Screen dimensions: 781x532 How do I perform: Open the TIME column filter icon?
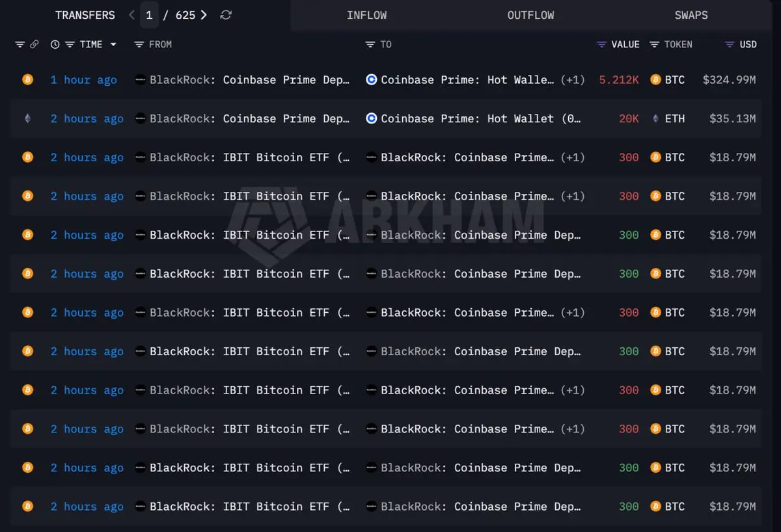70,44
